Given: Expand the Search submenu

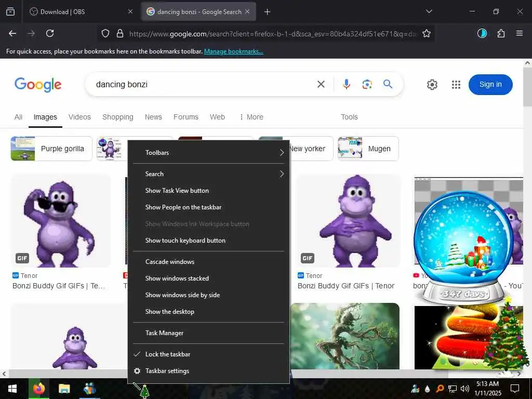Looking at the screenshot, I should click(208, 174).
